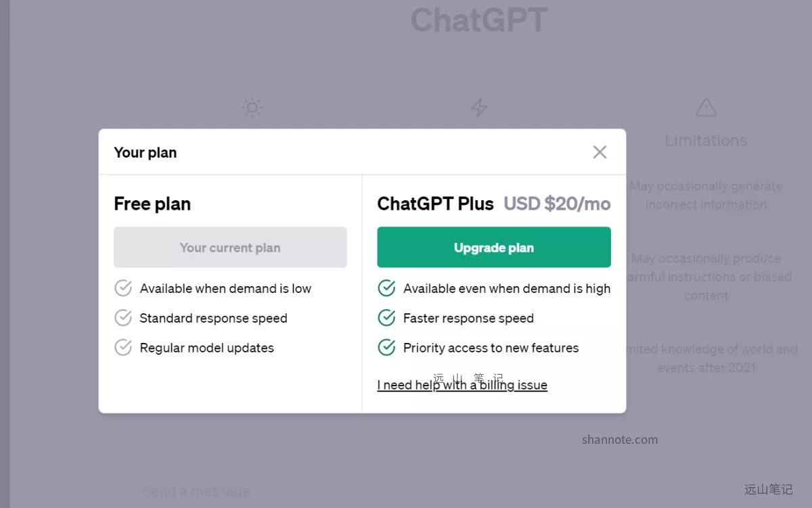Close the Your plan dialog
The height and width of the screenshot is (508, 812).
[600, 152]
